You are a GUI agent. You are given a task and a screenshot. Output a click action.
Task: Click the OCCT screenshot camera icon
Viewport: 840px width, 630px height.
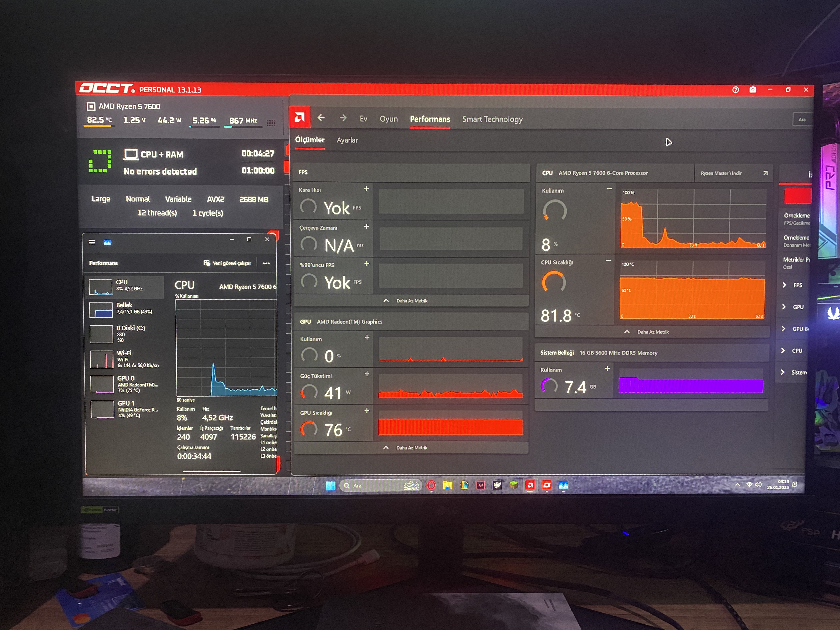753,90
